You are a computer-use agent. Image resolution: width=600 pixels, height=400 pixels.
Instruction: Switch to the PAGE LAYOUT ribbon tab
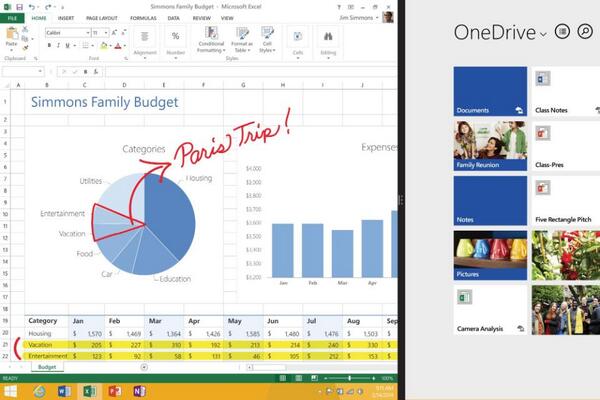102,18
